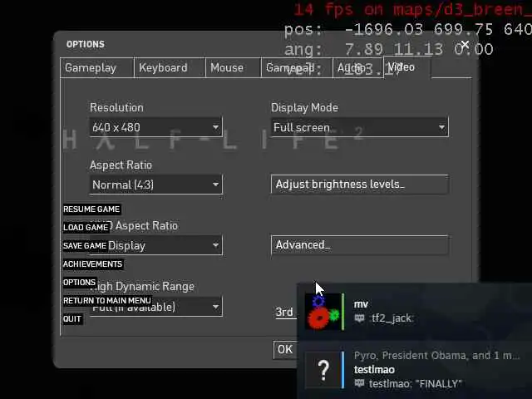Select SAVE GAME menu entry
Screen dimensions: 532x399
click(x=85, y=246)
